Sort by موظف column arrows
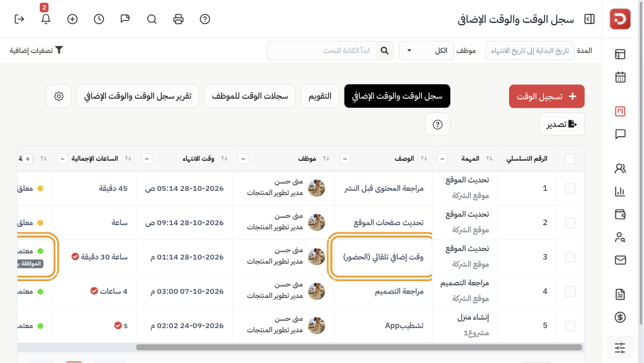The width and height of the screenshot is (644, 363). click(x=326, y=158)
